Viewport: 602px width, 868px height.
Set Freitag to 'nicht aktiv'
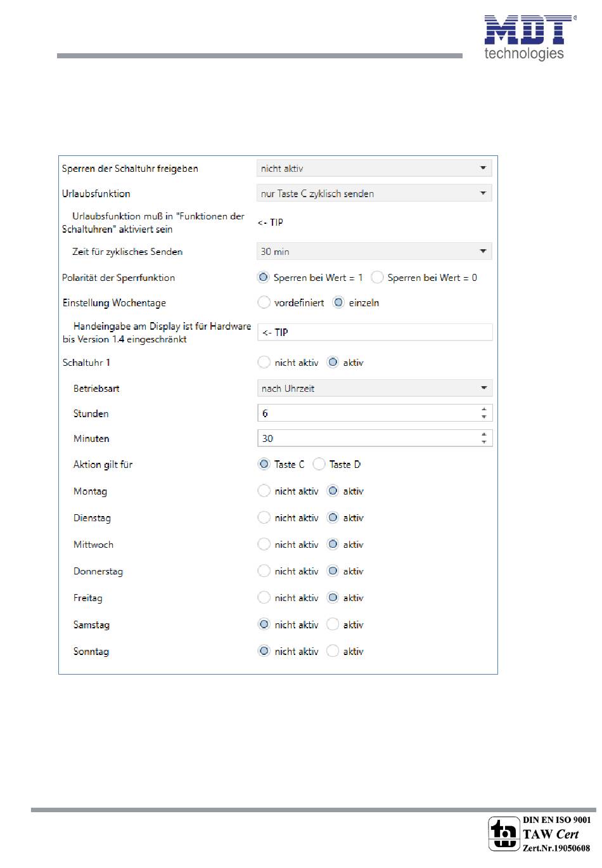[x=264, y=597]
